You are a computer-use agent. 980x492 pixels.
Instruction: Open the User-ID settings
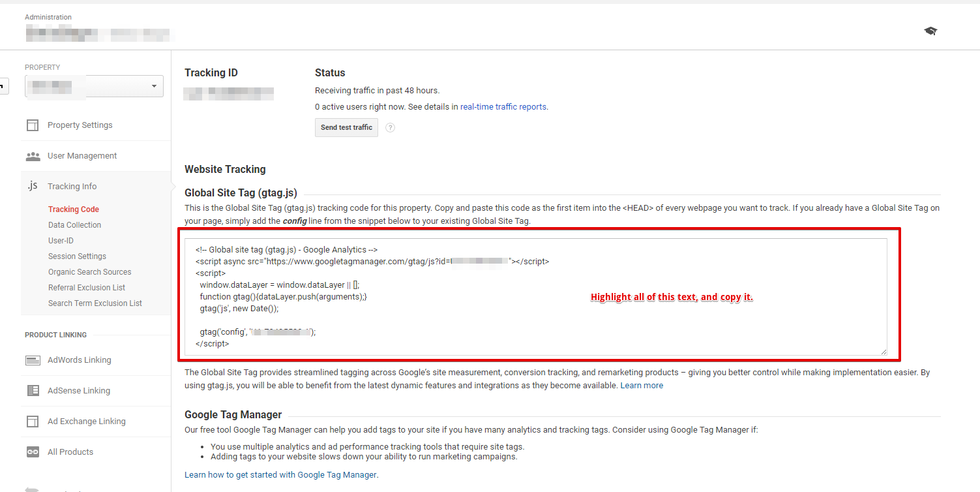(x=61, y=241)
